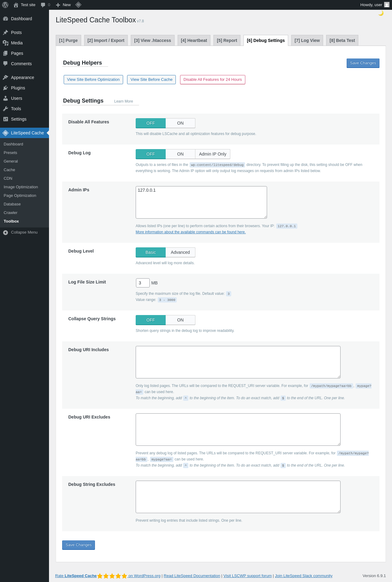This screenshot has height=582, width=392.
Task: Open Image Optimization submenu item
Action: click(21, 187)
